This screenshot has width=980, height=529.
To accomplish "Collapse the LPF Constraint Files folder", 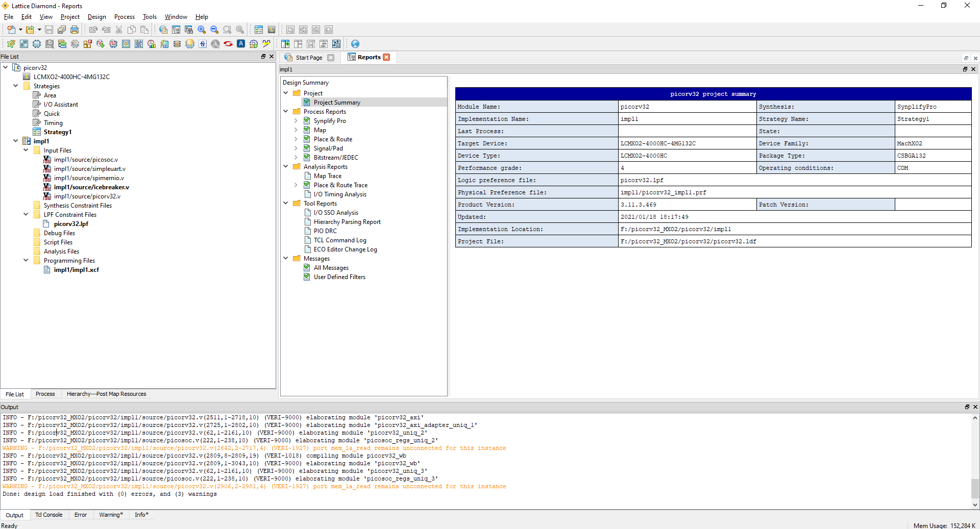I will 26,214.
